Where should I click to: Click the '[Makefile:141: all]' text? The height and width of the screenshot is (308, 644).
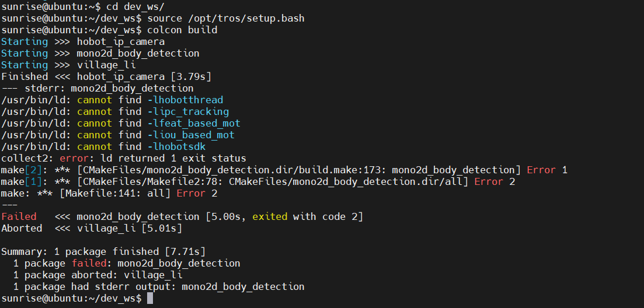[x=115, y=193]
